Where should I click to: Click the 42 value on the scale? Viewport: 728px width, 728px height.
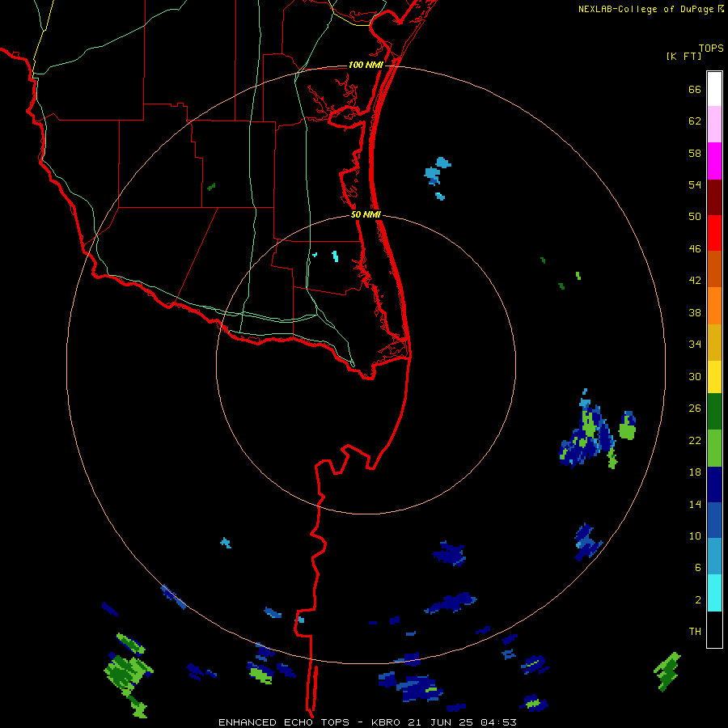(x=695, y=281)
